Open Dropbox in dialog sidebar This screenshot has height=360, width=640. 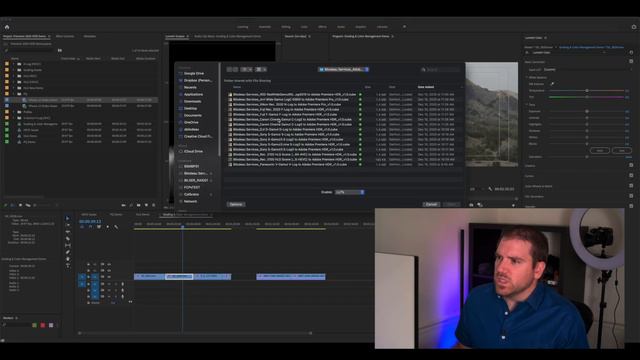[196, 80]
